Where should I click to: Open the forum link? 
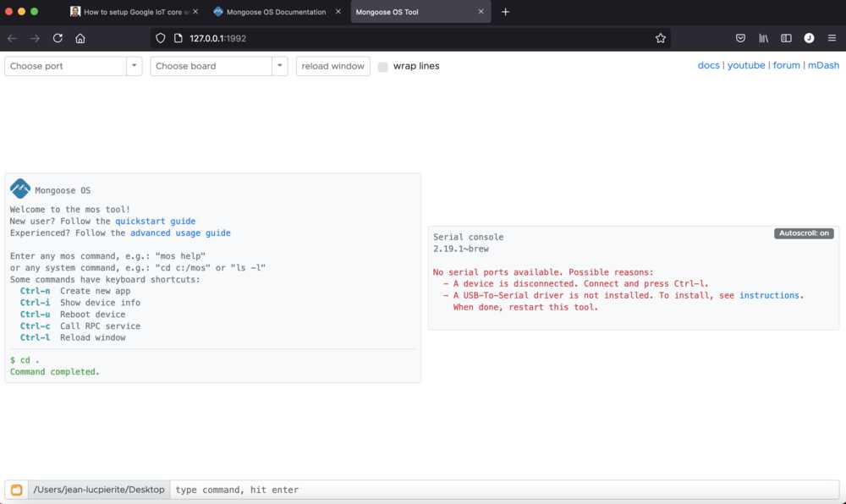(786, 65)
